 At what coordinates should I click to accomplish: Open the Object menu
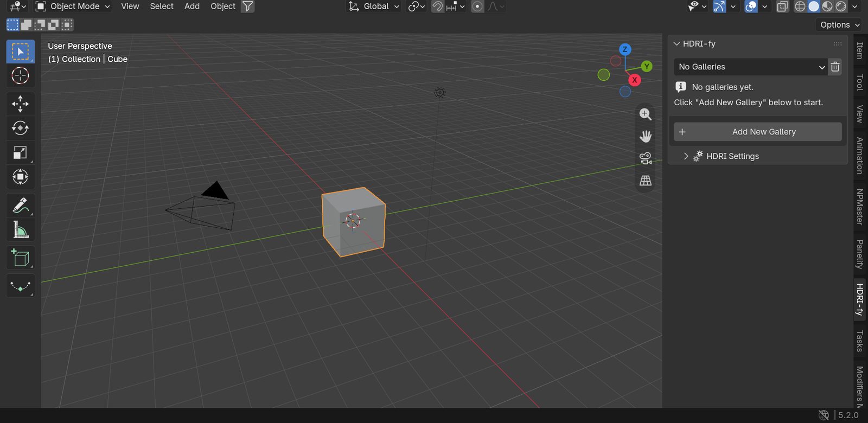pyautogui.click(x=223, y=7)
